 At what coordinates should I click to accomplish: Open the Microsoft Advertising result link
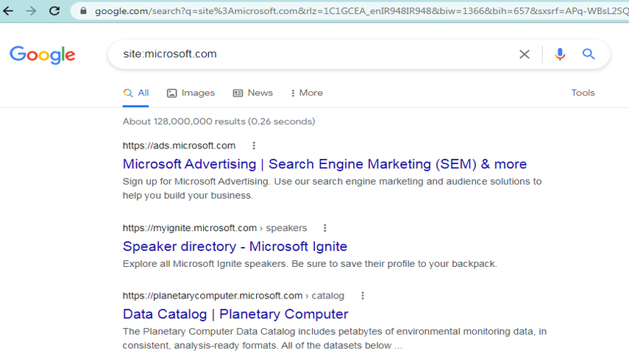pos(324,164)
